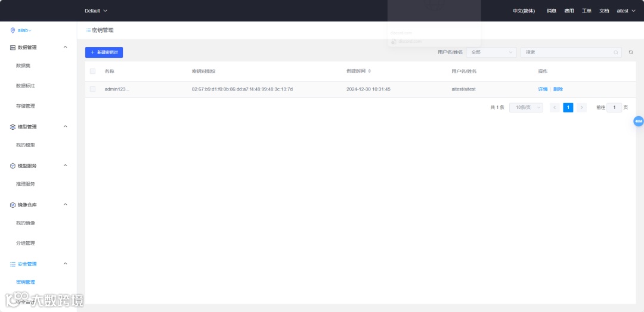Click the 密钥对指纹 column header
Screen dimensions: 644x312
204,71
